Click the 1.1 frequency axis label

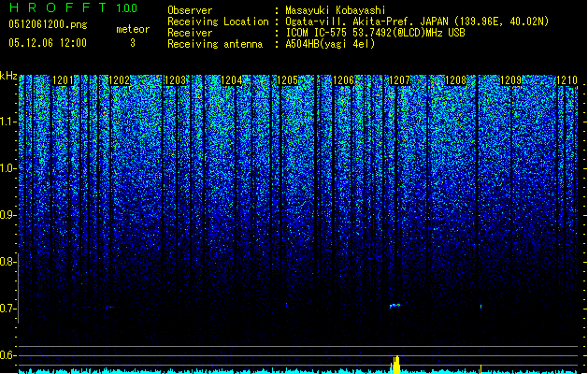pyautogui.click(x=7, y=122)
